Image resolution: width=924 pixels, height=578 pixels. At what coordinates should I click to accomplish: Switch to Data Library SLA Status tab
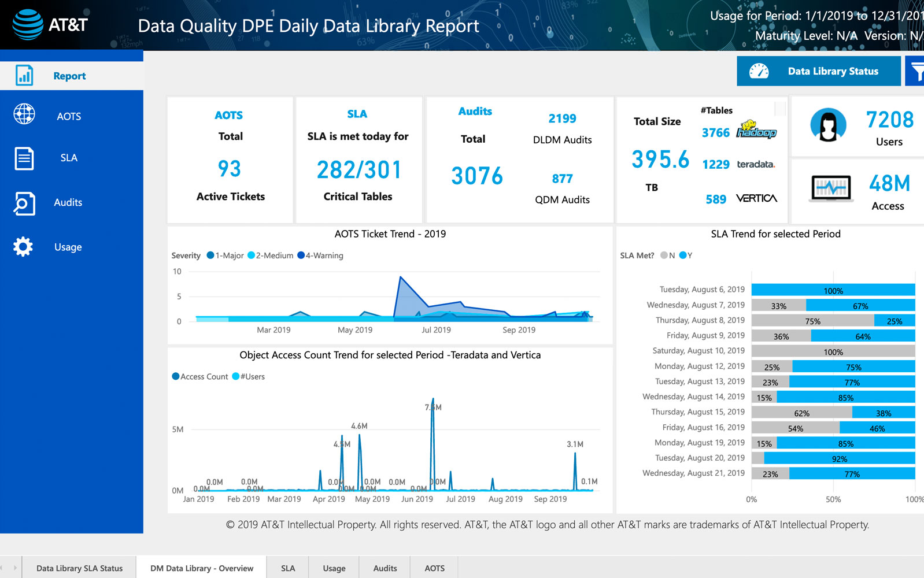(79, 568)
